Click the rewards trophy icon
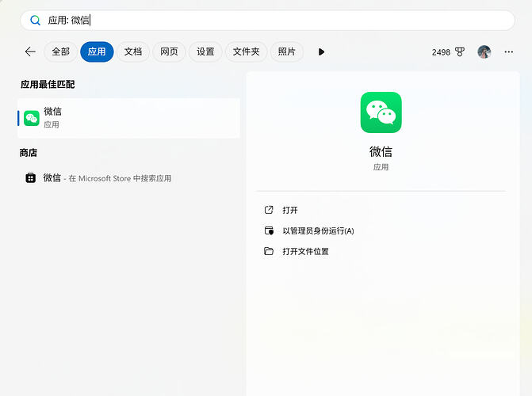Screen dimensions: 532x396 pos(460,51)
